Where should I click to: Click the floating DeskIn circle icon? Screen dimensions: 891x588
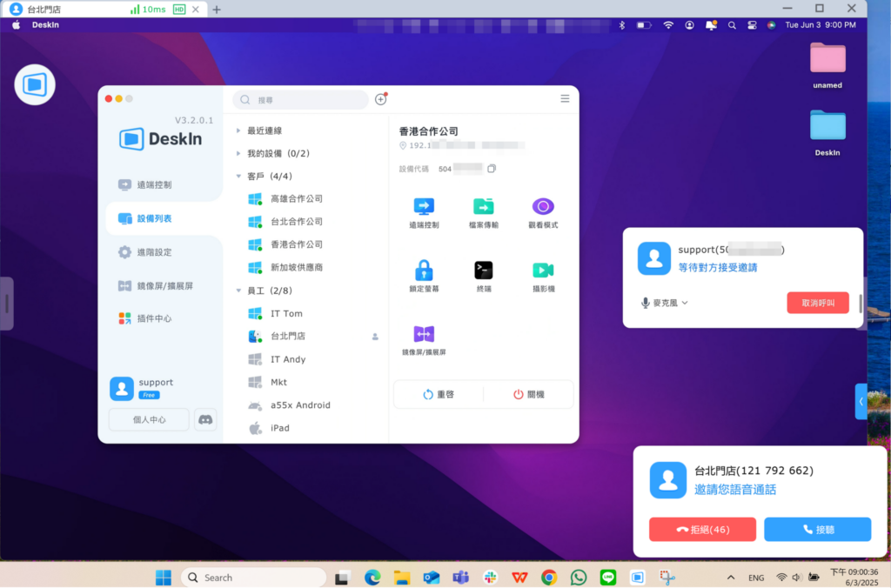coord(35,84)
